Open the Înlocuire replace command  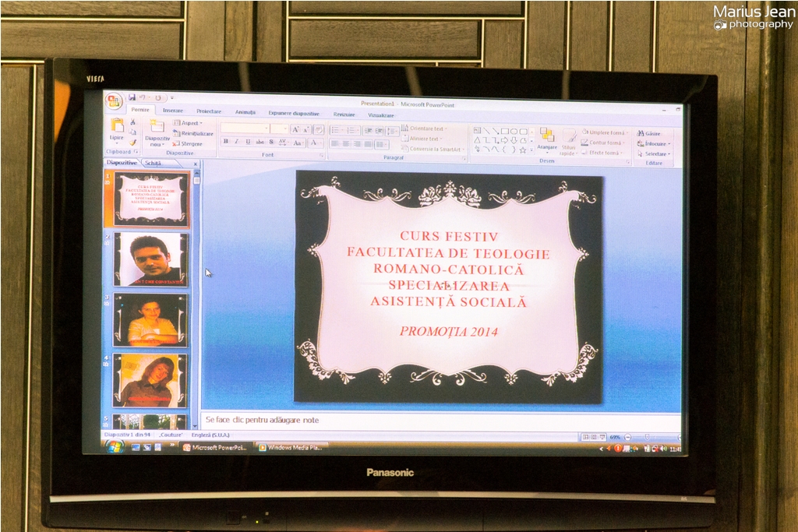(x=655, y=143)
